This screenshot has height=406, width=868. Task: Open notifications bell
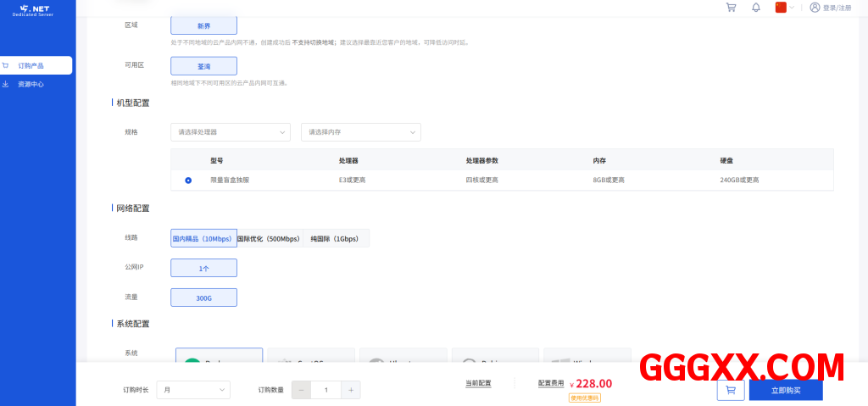[755, 8]
